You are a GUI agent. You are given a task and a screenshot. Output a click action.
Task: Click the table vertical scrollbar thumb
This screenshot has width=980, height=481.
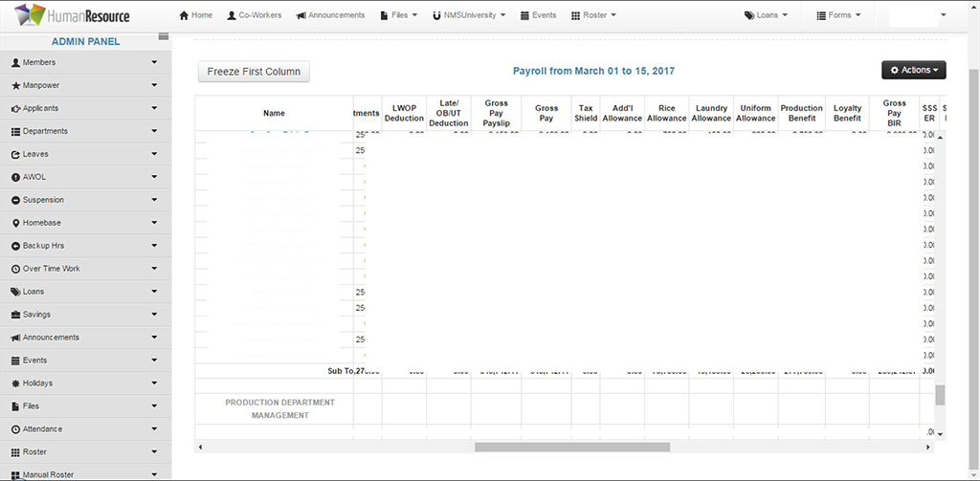(x=940, y=395)
